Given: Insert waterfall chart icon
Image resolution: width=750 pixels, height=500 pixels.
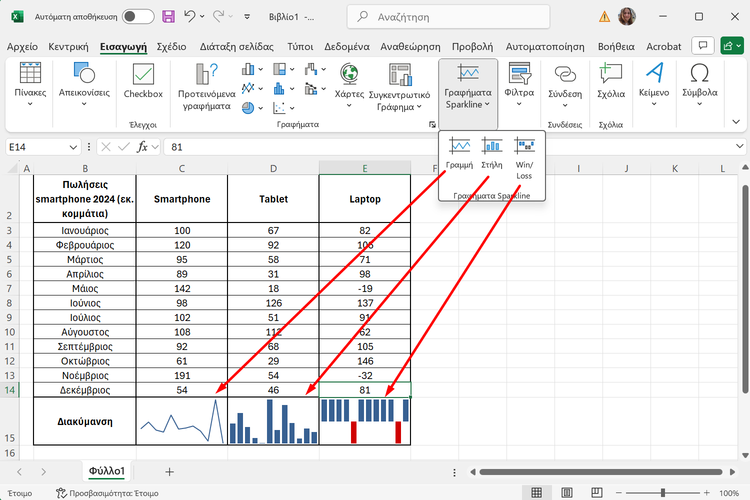Looking at the screenshot, I should [311, 69].
